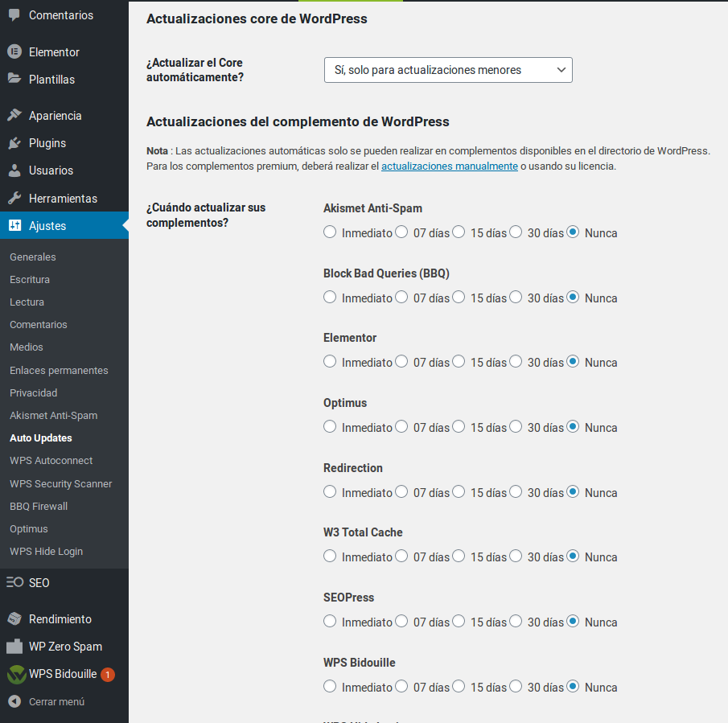
Task: Click the SEO icon in sidebar
Action: click(x=14, y=582)
